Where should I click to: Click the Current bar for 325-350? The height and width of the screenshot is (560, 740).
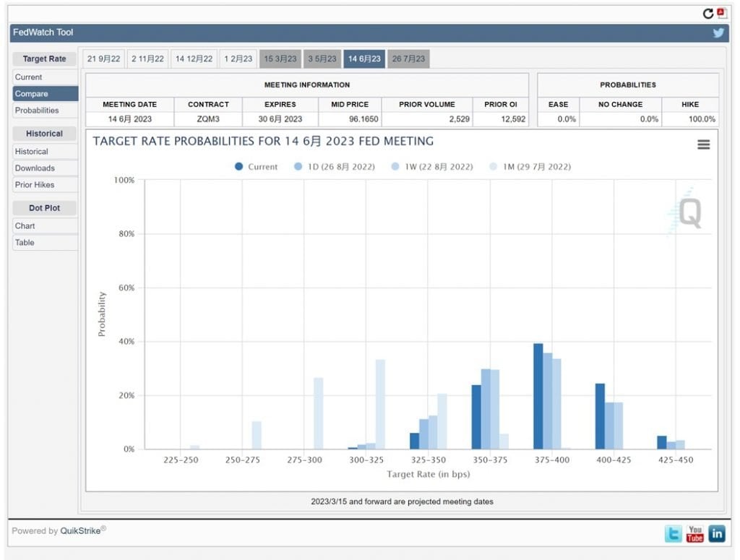[x=414, y=441]
